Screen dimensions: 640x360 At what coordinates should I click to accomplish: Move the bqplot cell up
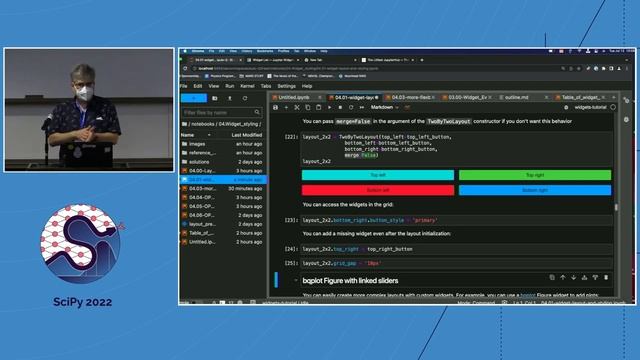point(563,278)
